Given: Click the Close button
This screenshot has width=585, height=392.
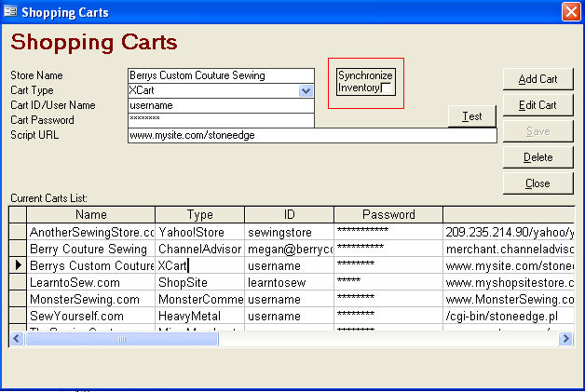Looking at the screenshot, I should (x=537, y=183).
